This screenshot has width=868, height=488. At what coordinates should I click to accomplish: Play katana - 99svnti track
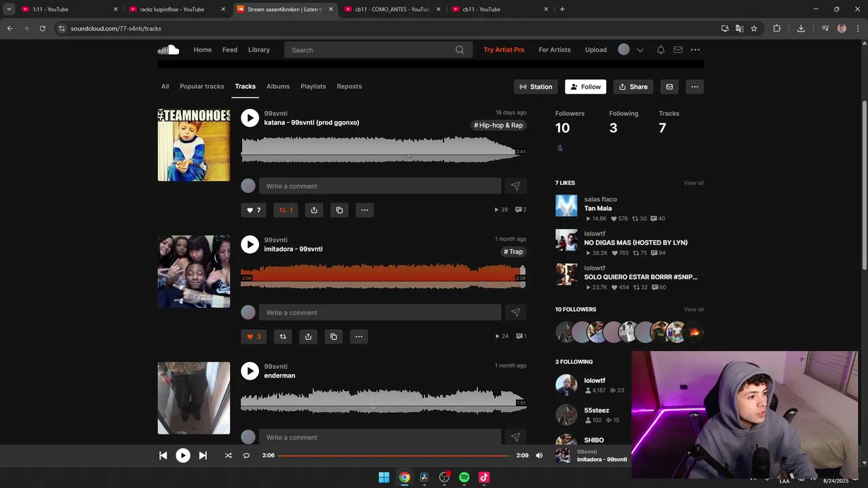pyautogui.click(x=250, y=118)
